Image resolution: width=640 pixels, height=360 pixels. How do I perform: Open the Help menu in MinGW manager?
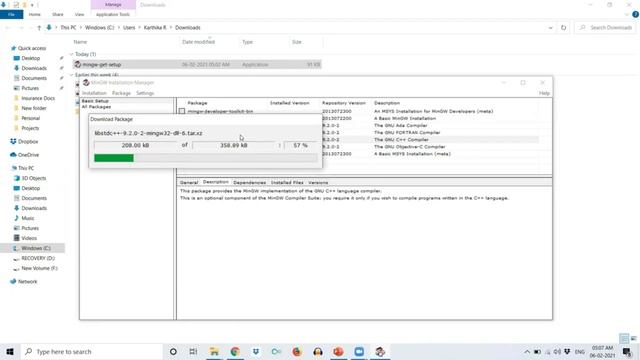[x=544, y=93]
